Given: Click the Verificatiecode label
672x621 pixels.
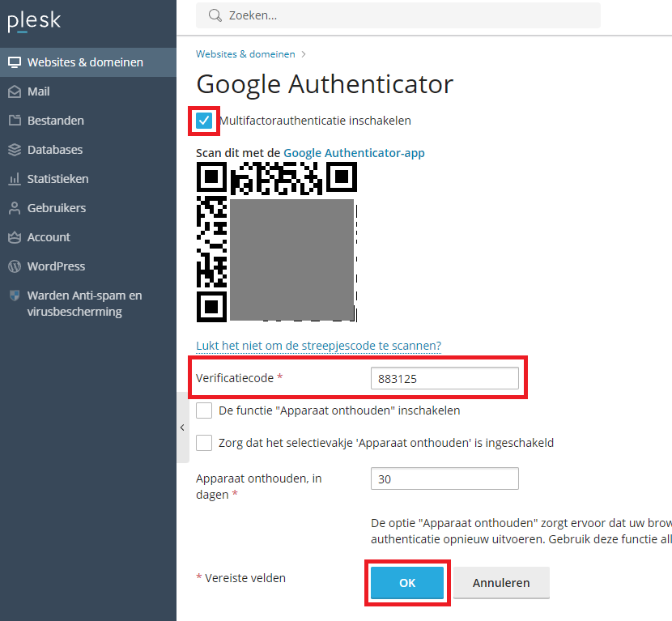Looking at the screenshot, I should click(235, 378).
